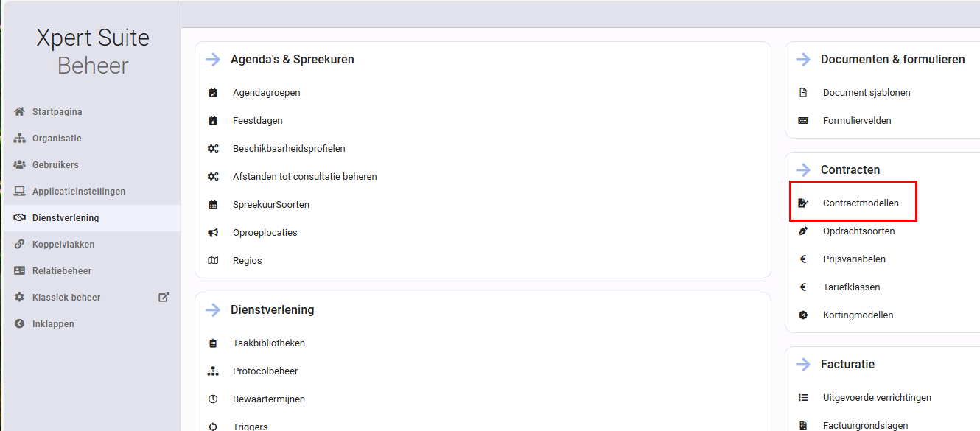
Task: Click the arrow next to Agenda's & Spreekuren
Action: click(x=213, y=60)
